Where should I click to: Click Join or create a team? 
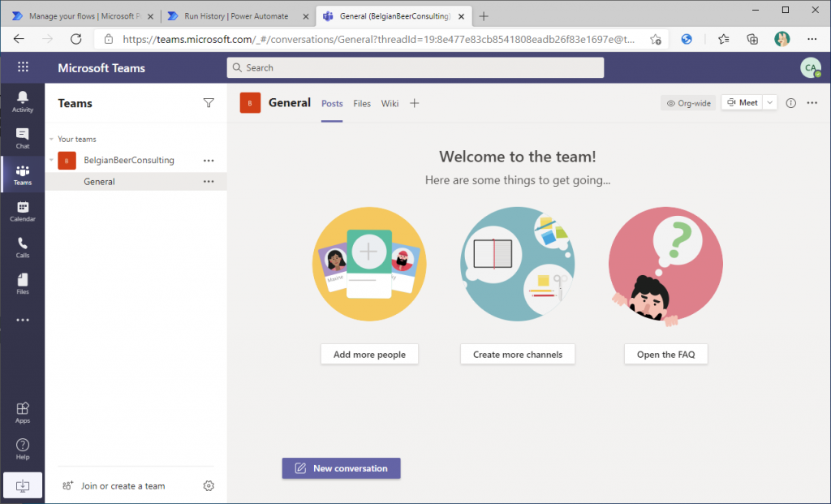coord(114,486)
